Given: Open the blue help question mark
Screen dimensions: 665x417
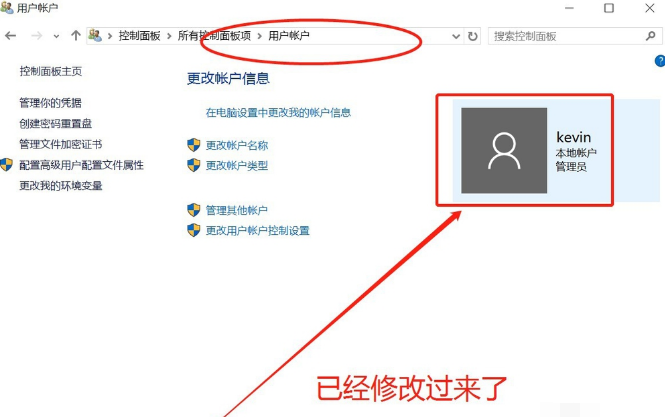Looking at the screenshot, I should coord(659,61).
